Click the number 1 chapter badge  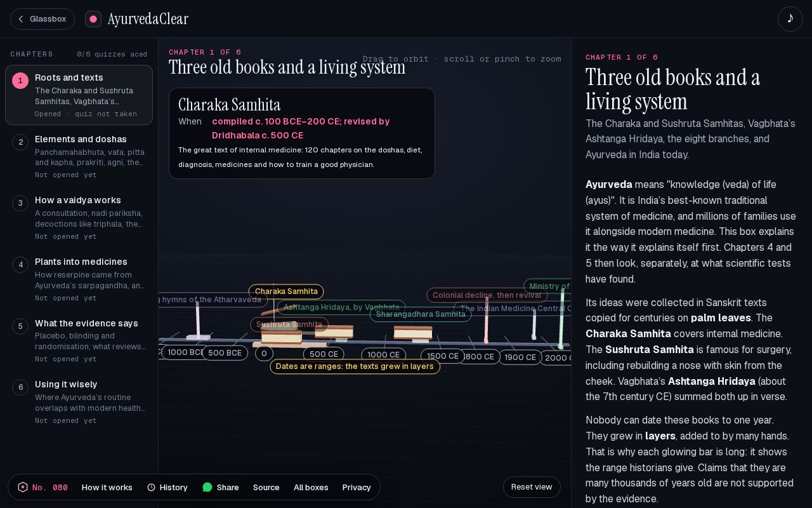coord(20,81)
